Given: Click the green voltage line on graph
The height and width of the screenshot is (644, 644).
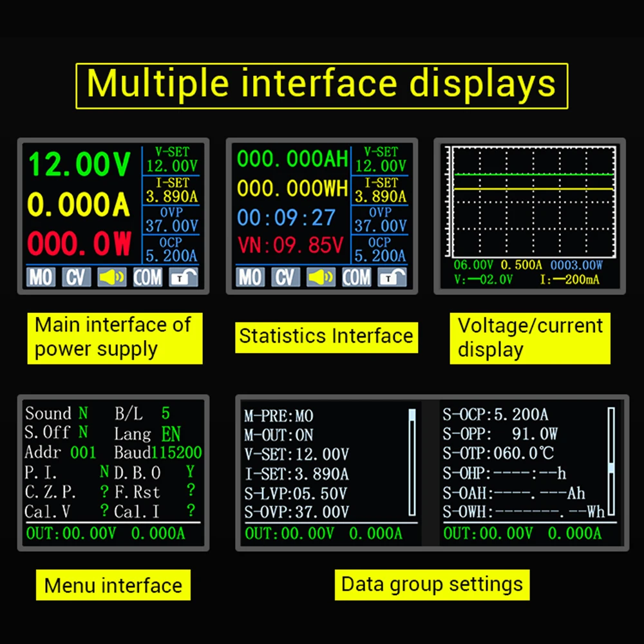Looking at the screenshot, I should pyautogui.click(x=533, y=175).
